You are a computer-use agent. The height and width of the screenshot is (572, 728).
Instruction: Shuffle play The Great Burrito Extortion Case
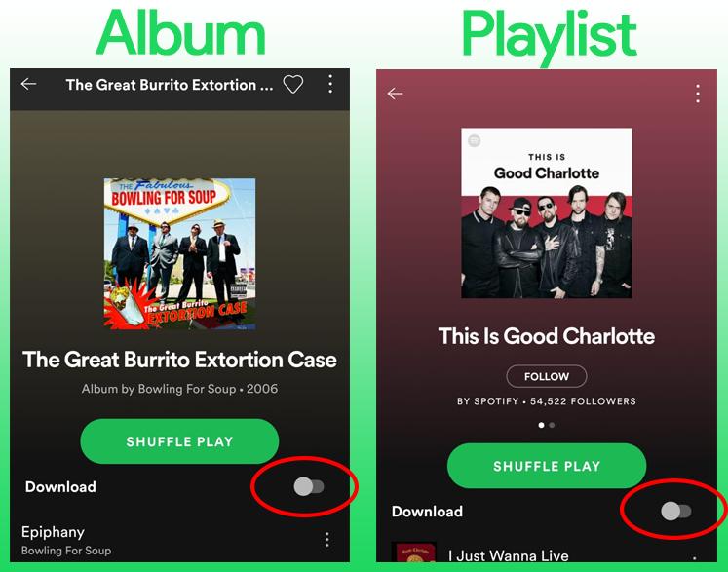tap(179, 441)
